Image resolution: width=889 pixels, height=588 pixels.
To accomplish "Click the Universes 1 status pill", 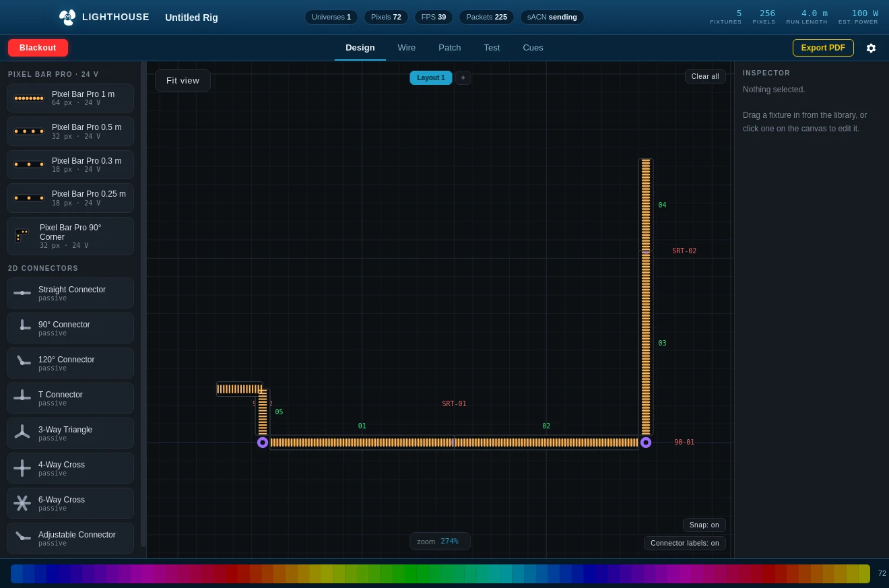I will (331, 17).
